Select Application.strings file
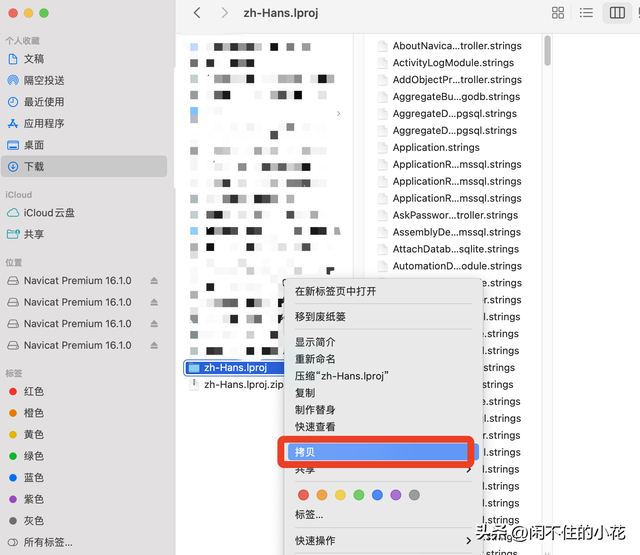 tap(429, 147)
